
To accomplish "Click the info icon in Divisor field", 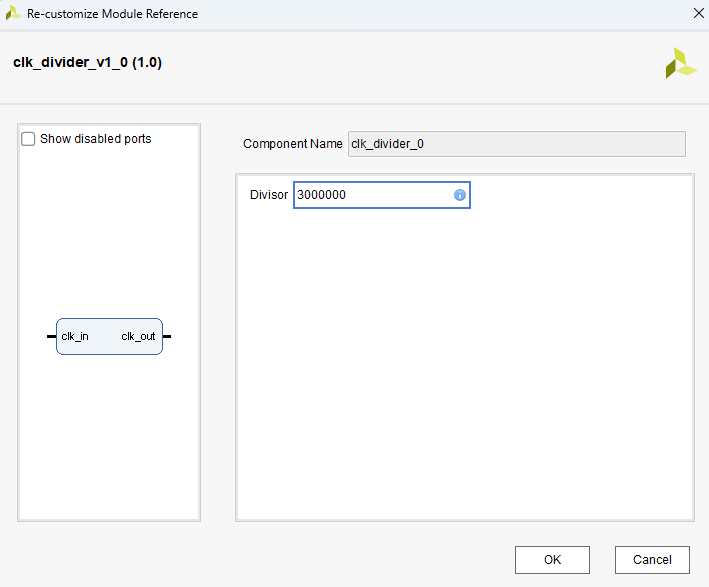I will tap(459, 195).
